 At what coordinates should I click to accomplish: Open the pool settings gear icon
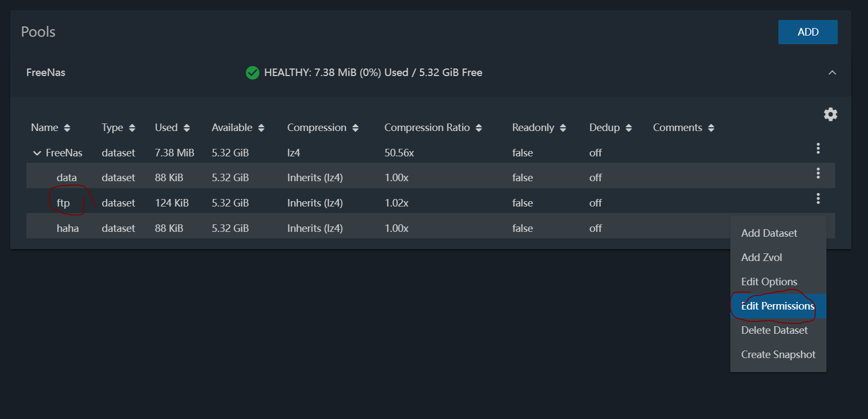[830, 114]
